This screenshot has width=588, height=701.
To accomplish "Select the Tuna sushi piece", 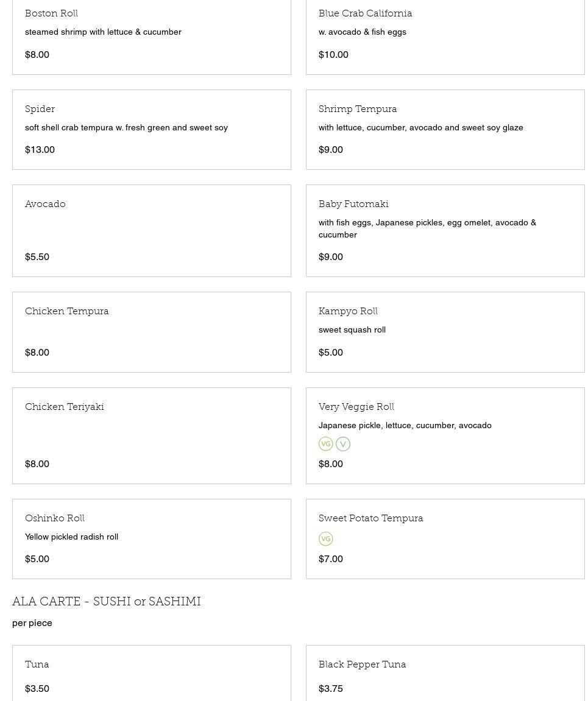I will [x=37, y=664].
